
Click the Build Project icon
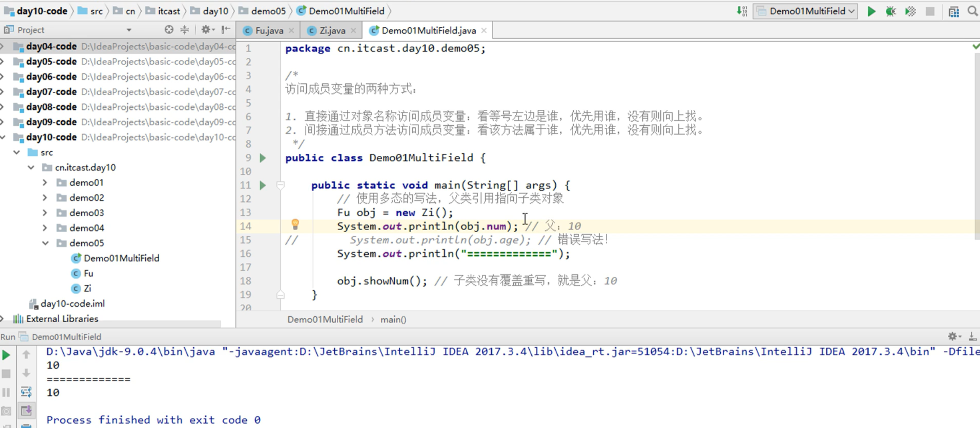[x=742, y=11]
